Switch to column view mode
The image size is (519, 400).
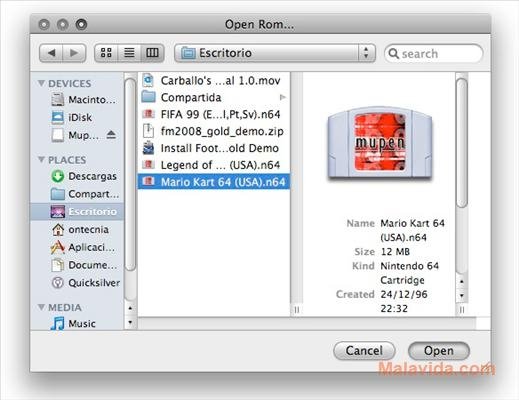pyautogui.click(x=152, y=53)
